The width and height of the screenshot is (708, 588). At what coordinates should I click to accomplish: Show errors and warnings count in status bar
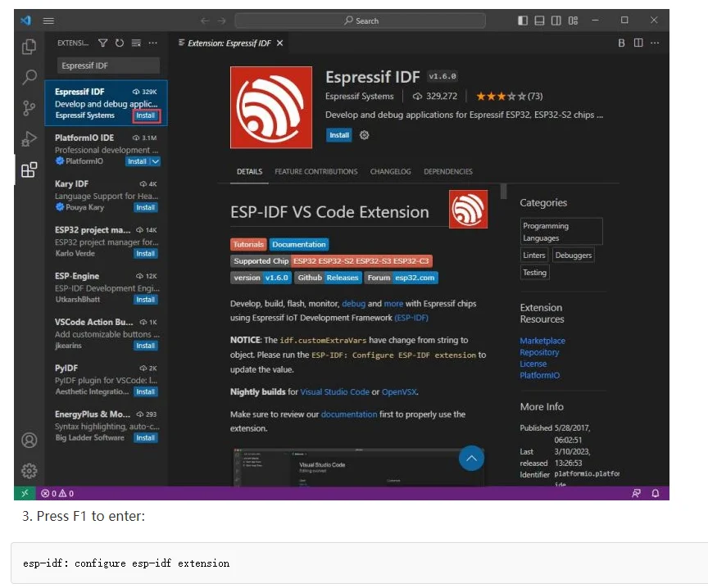(x=57, y=493)
